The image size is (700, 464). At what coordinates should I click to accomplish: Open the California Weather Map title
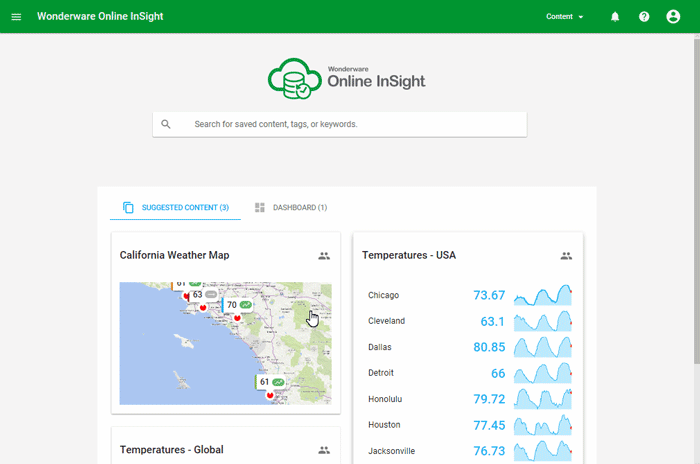point(175,255)
